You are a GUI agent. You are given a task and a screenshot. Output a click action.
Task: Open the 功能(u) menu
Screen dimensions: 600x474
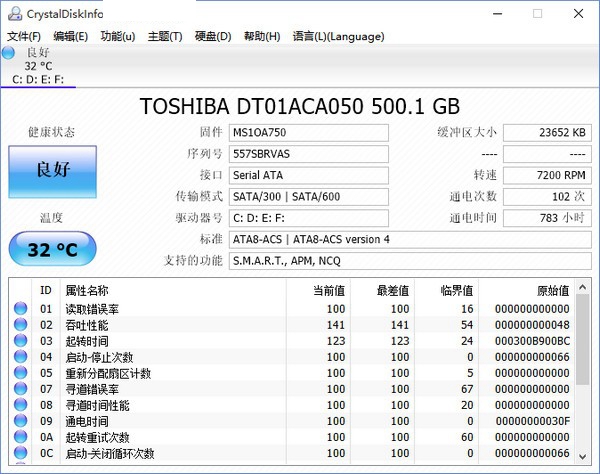point(118,36)
